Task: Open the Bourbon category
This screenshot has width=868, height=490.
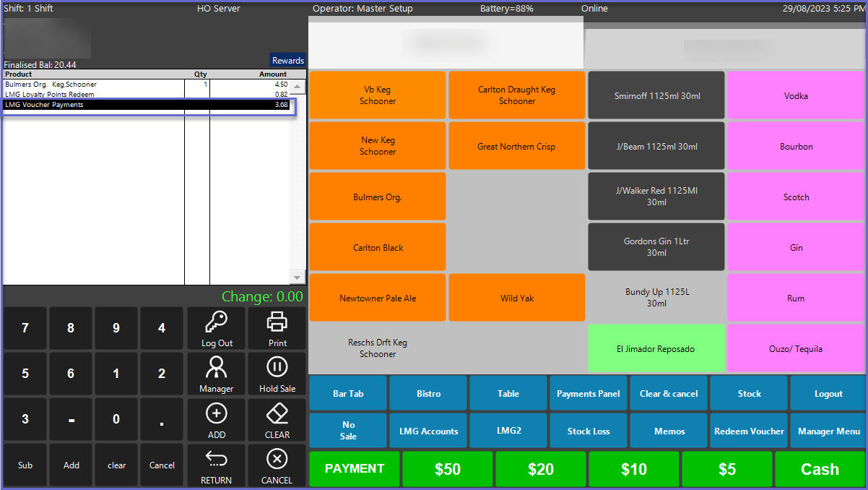Action: 796,146
